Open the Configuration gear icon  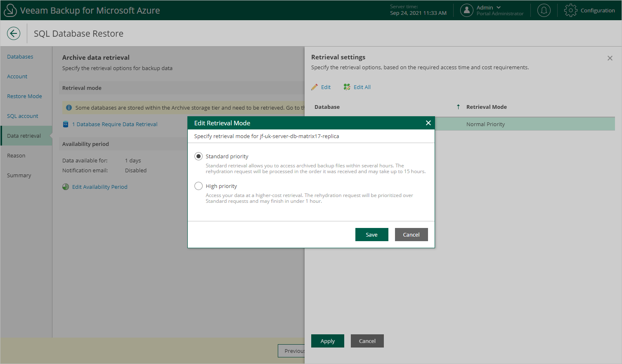[570, 10]
